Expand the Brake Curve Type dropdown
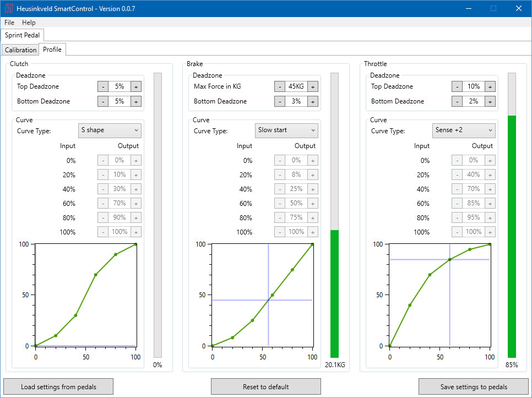This screenshot has width=532, height=398. (287, 130)
